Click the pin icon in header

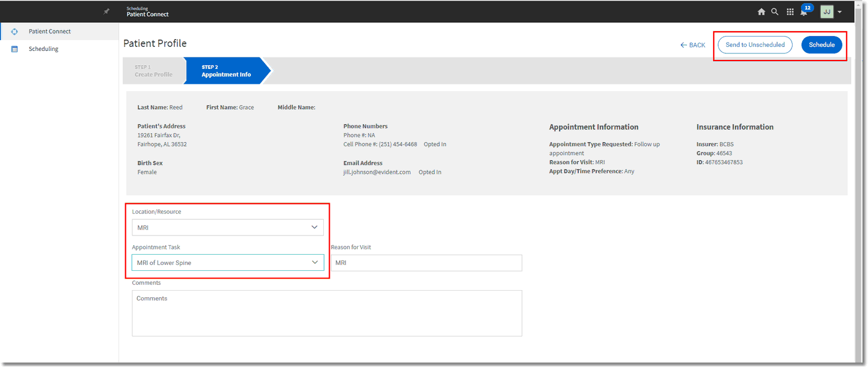107,11
